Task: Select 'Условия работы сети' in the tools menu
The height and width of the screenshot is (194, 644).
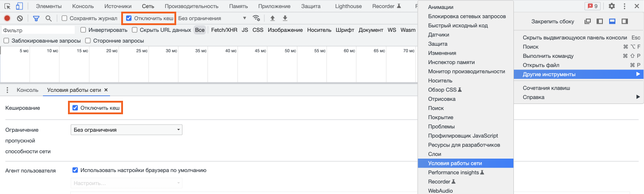Action: click(x=455, y=164)
